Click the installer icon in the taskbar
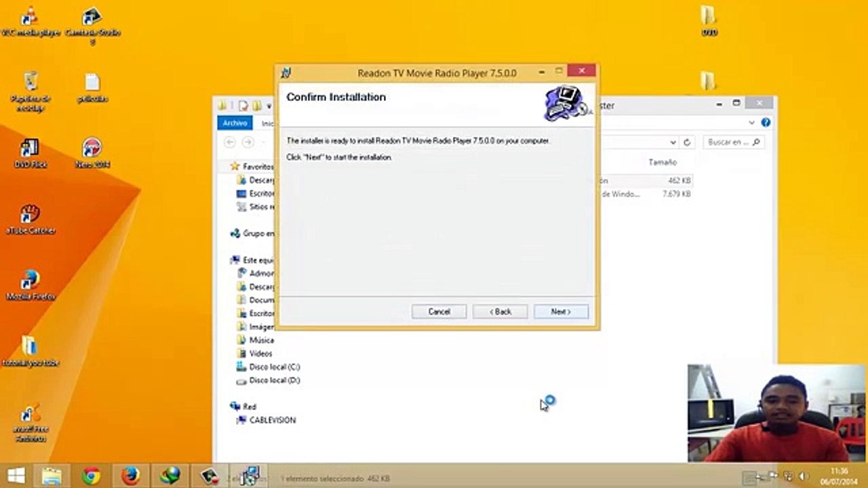The height and width of the screenshot is (488, 868). coord(249,476)
